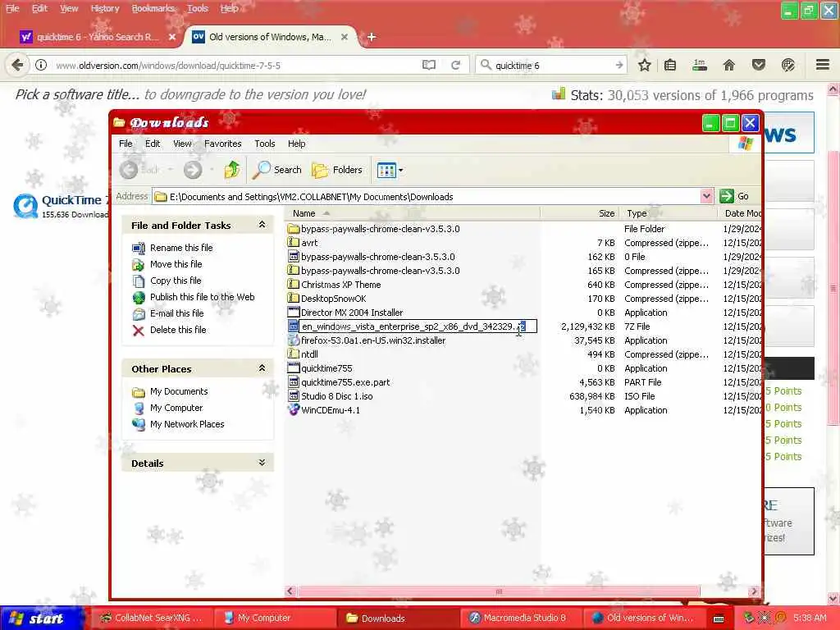
Task: Open the Explorer Tools menu
Action: coord(265,144)
